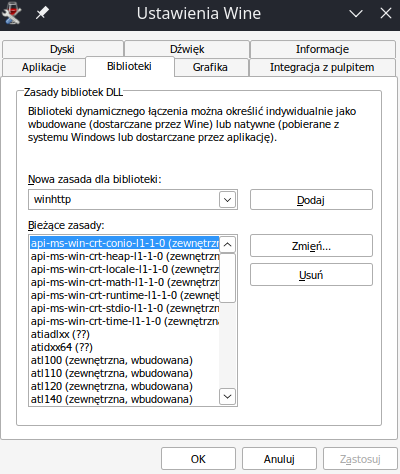Select api-ms-win-crt-locale-l1-1-0 entry

[x=125, y=269]
